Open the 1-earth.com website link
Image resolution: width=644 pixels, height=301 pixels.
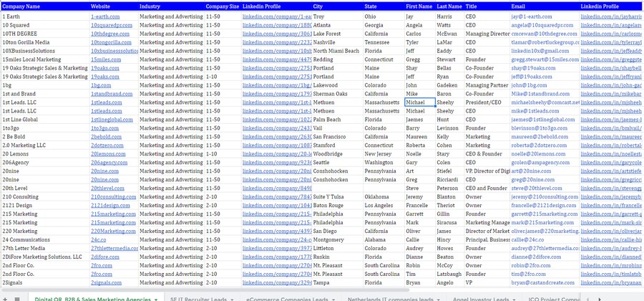105,16
